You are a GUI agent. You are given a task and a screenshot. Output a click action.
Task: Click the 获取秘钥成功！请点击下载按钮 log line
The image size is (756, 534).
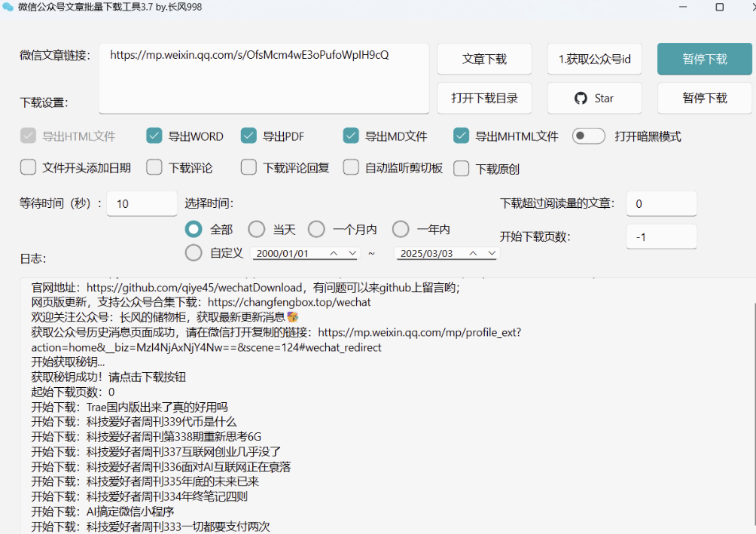tap(108, 377)
